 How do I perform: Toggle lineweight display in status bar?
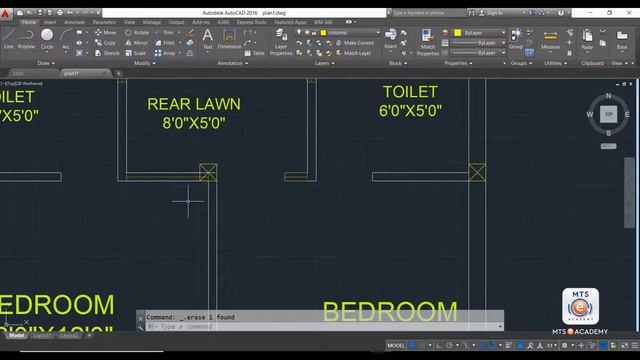tap(509, 345)
